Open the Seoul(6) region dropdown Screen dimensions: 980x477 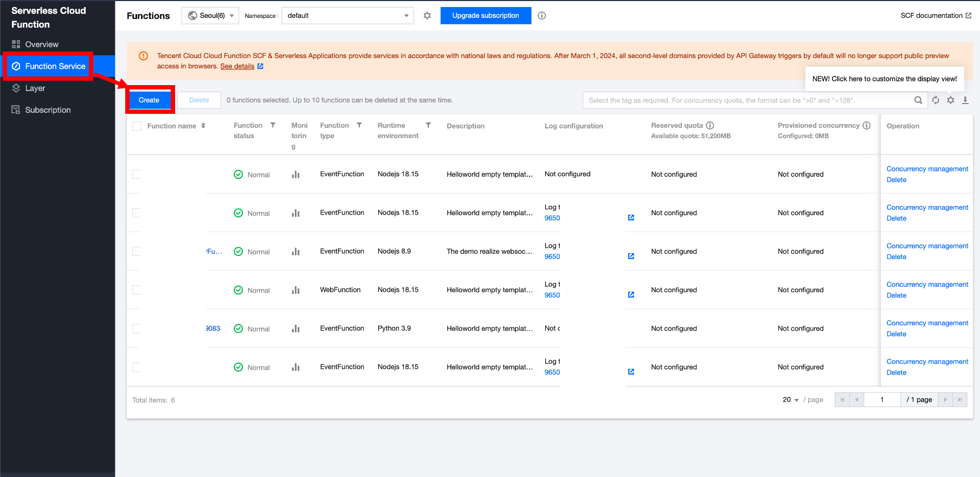[210, 16]
